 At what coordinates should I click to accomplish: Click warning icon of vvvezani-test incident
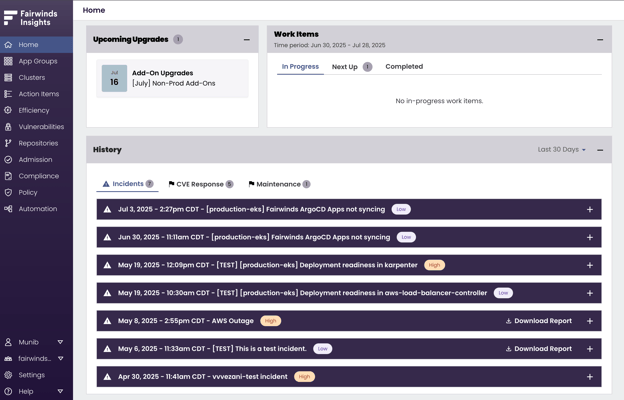pos(107,377)
